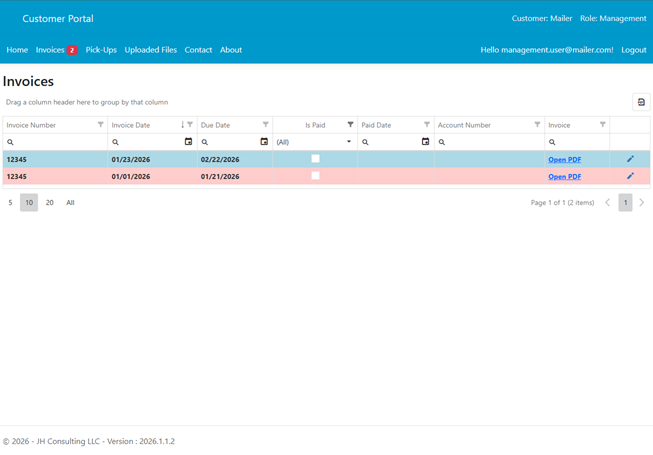The image size is (653, 455).
Task: Toggle Is Paid checkbox for 01/01/2026 invoice
Action: [315, 176]
